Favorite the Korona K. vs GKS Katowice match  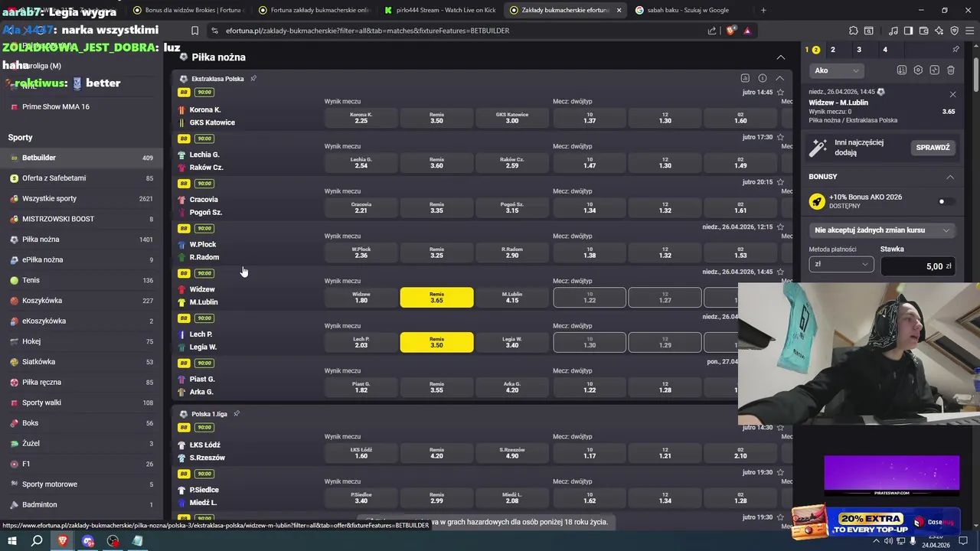(x=780, y=93)
